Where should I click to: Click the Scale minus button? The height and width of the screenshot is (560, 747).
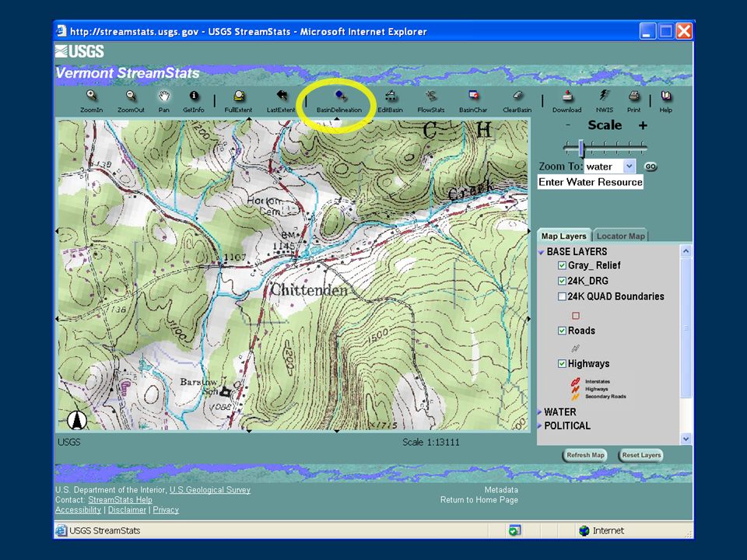(x=568, y=125)
